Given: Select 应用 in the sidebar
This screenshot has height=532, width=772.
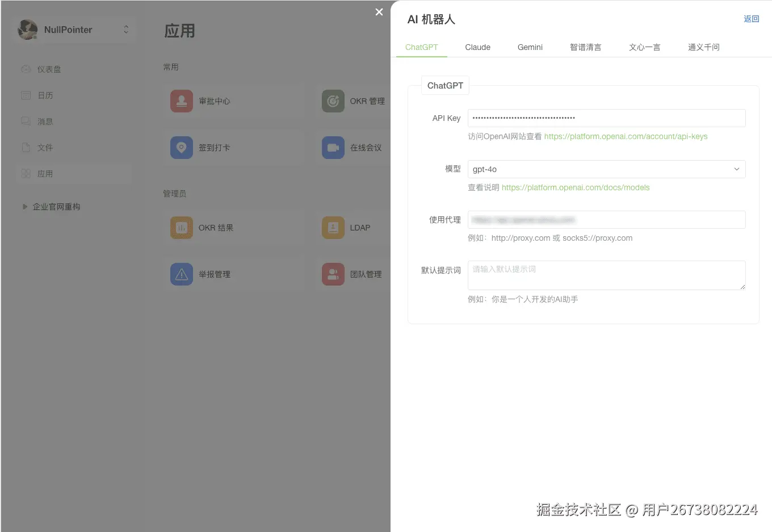Looking at the screenshot, I should pos(74,174).
